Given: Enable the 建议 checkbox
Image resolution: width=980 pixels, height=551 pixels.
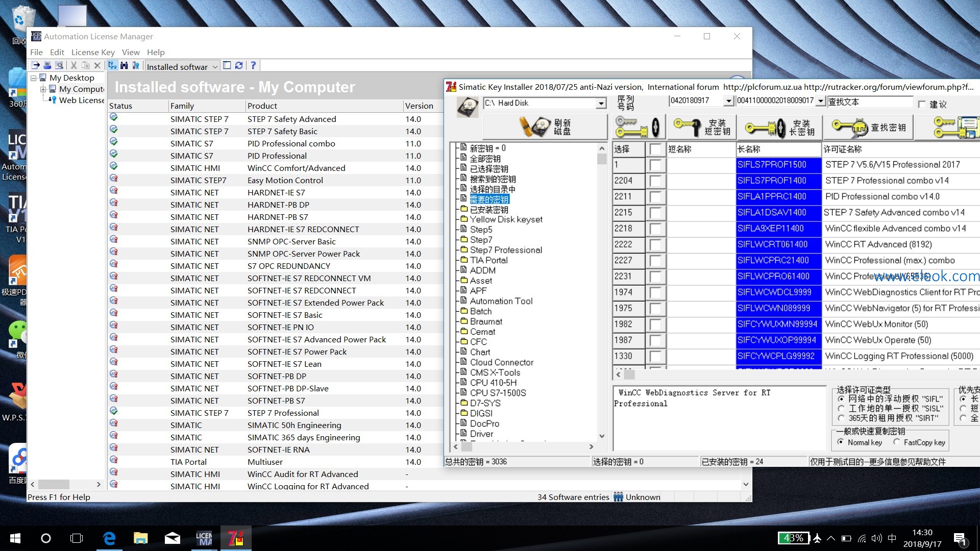Looking at the screenshot, I should coord(921,104).
